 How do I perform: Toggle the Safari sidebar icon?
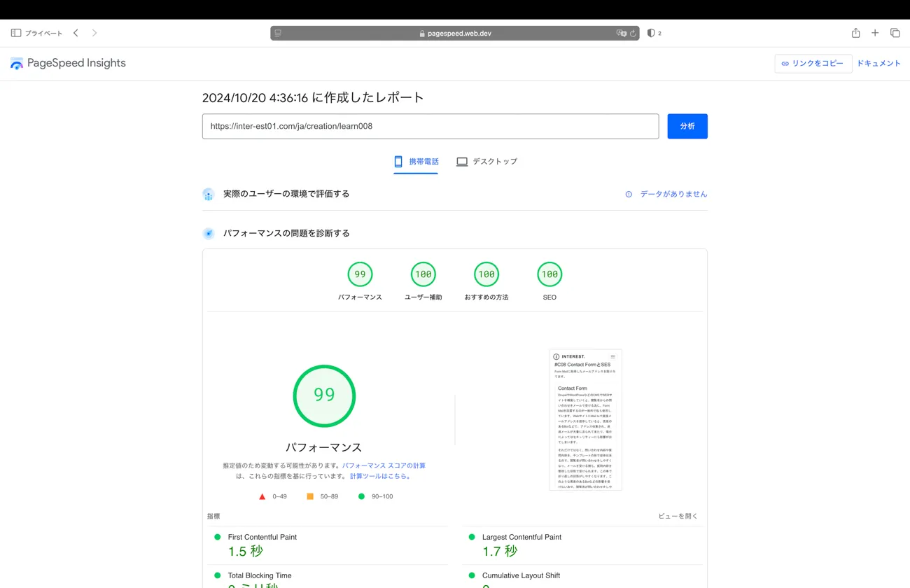click(16, 33)
